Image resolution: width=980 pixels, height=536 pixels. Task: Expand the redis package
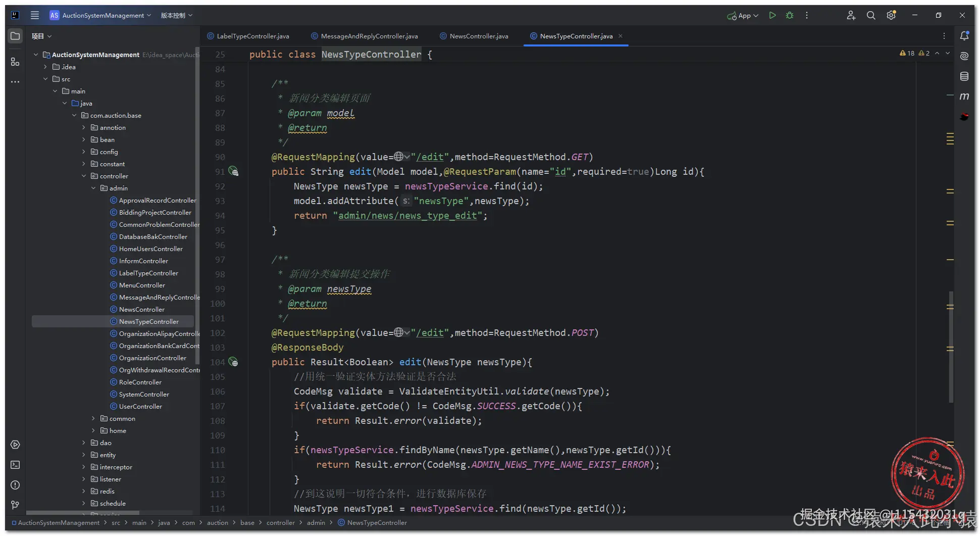[84, 491]
